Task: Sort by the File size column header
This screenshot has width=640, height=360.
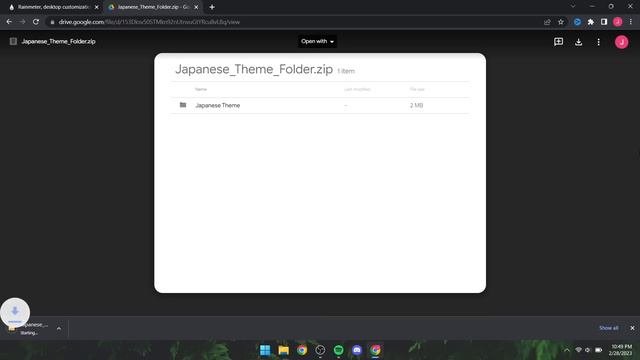Action: point(417,89)
